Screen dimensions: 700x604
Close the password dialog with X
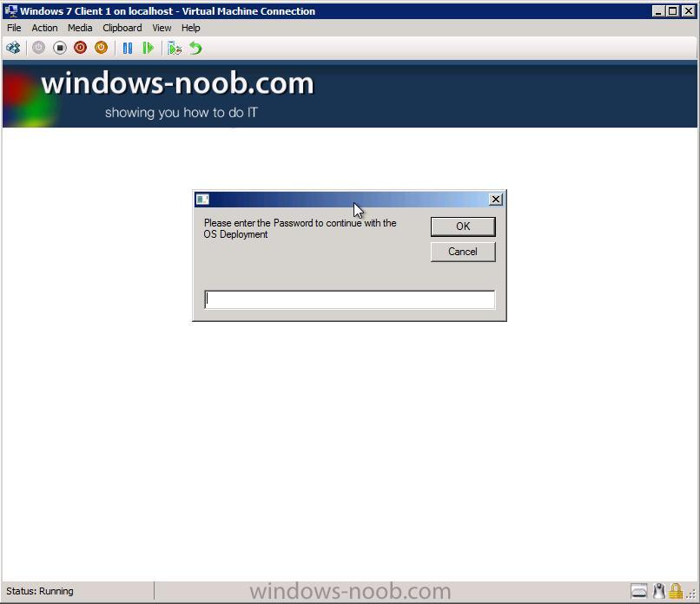coord(496,200)
